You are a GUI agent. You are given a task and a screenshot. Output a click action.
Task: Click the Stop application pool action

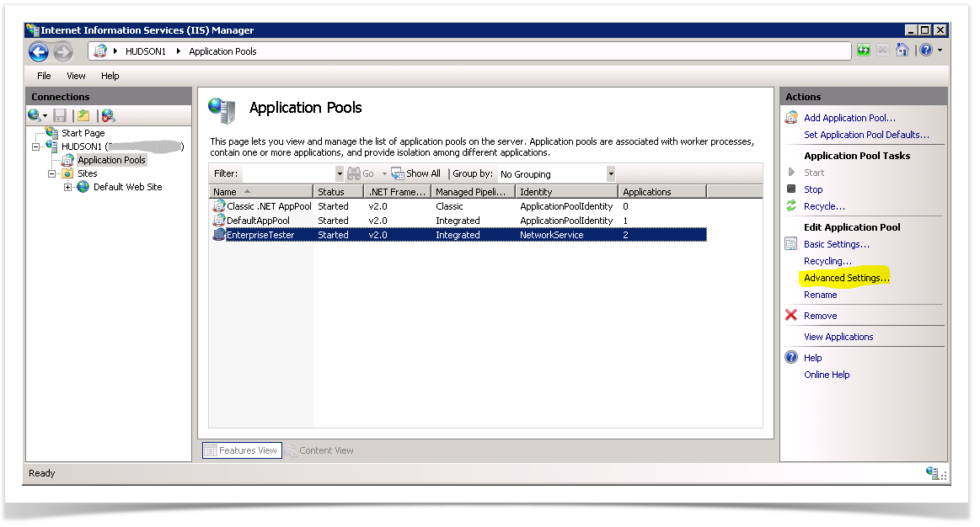click(x=813, y=189)
